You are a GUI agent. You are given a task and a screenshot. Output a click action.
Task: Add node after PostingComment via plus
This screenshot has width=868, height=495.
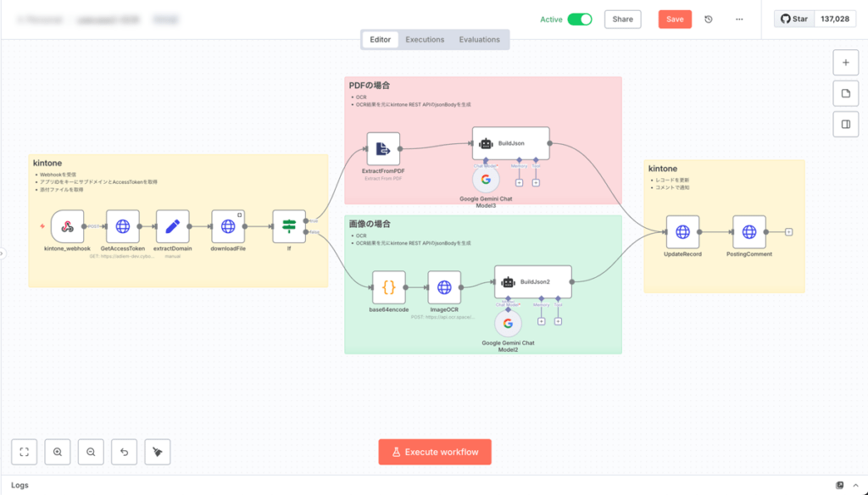[x=789, y=231]
